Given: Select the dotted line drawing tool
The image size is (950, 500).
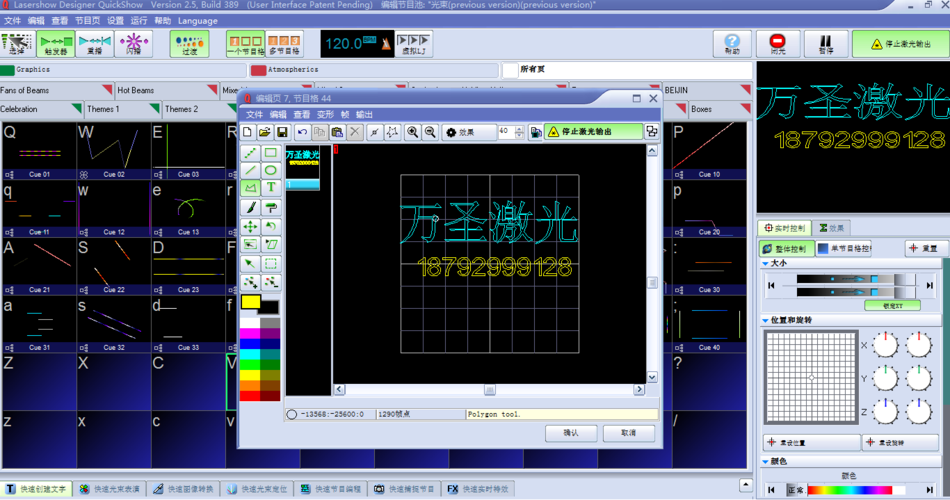Looking at the screenshot, I should coord(250,153).
